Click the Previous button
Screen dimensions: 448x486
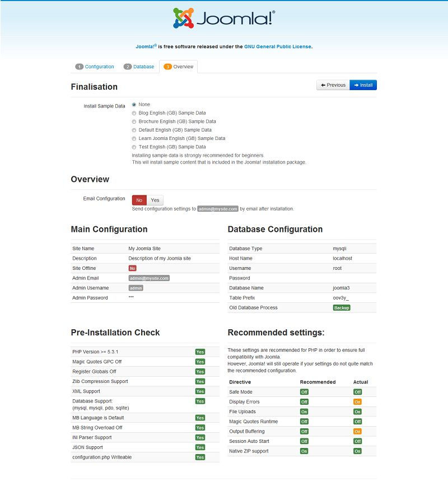(333, 85)
